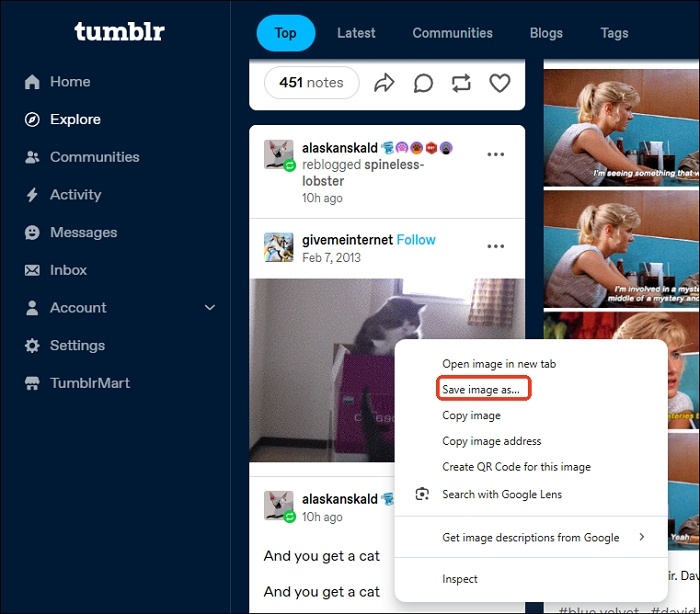This screenshot has height=614, width=700.
Task: Click the 451 notes button
Action: click(312, 83)
